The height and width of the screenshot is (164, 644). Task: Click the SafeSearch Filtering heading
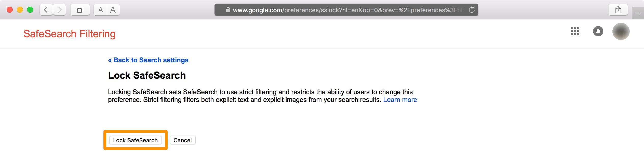click(70, 33)
